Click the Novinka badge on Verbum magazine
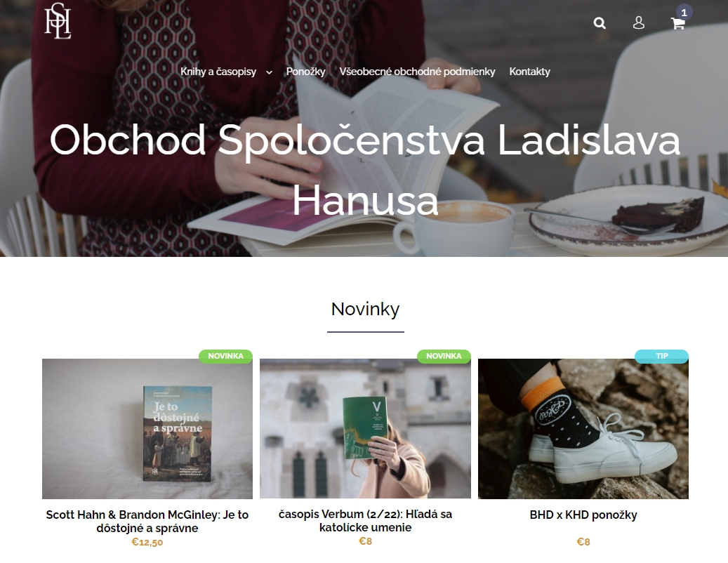728x563 pixels. click(x=444, y=356)
